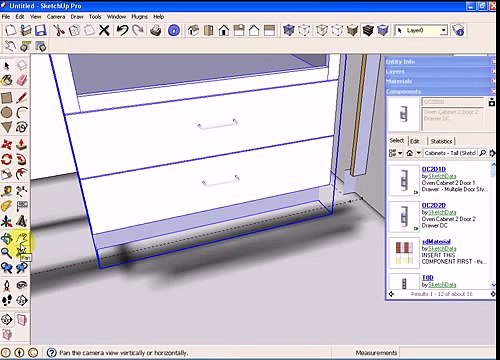Save the model with floppy icon
500x360 pixels.
[x=40, y=31]
